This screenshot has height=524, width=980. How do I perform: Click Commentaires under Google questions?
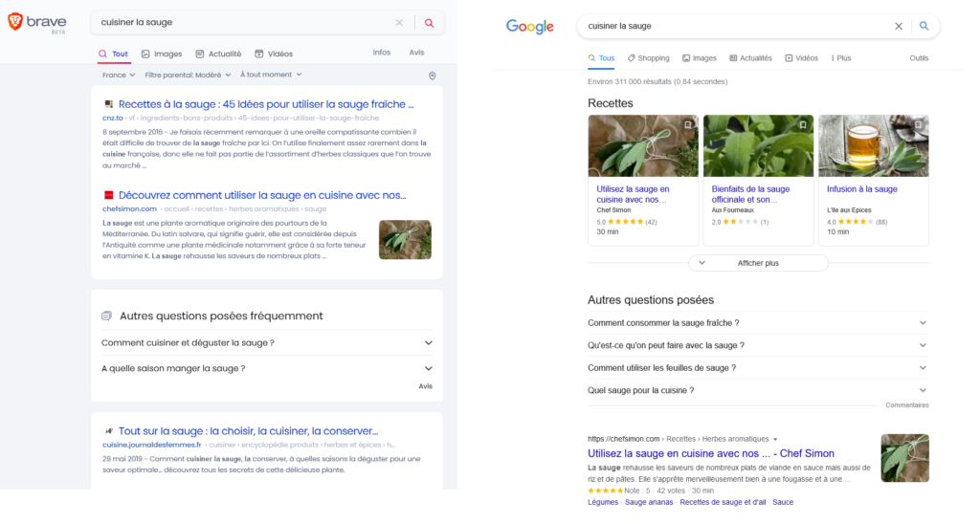(x=907, y=405)
